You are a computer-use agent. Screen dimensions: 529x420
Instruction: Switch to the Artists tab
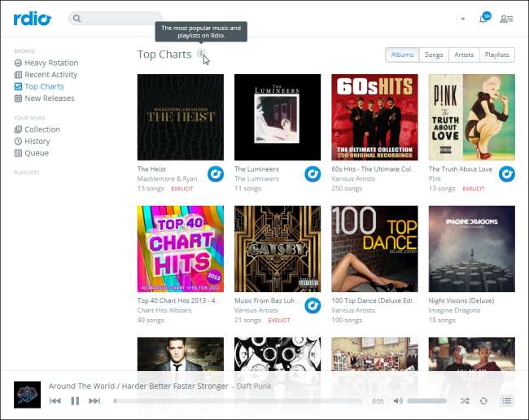pos(464,55)
